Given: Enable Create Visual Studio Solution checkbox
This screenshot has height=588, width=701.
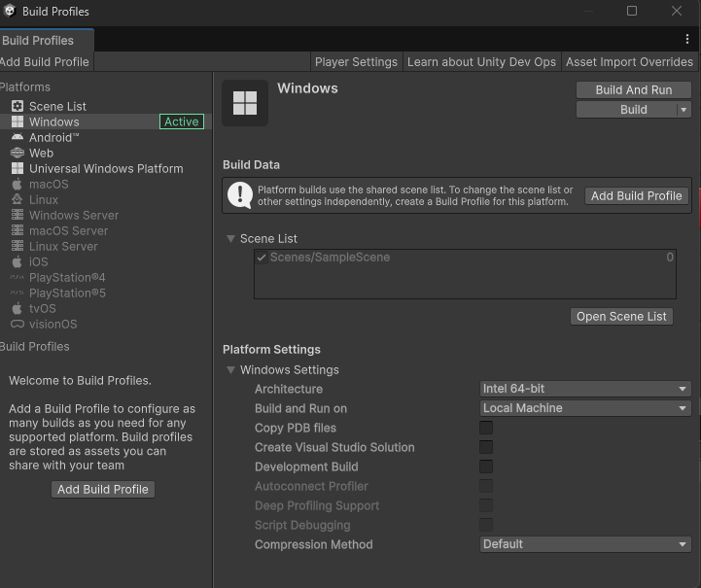Looking at the screenshot, I should 486,447.
